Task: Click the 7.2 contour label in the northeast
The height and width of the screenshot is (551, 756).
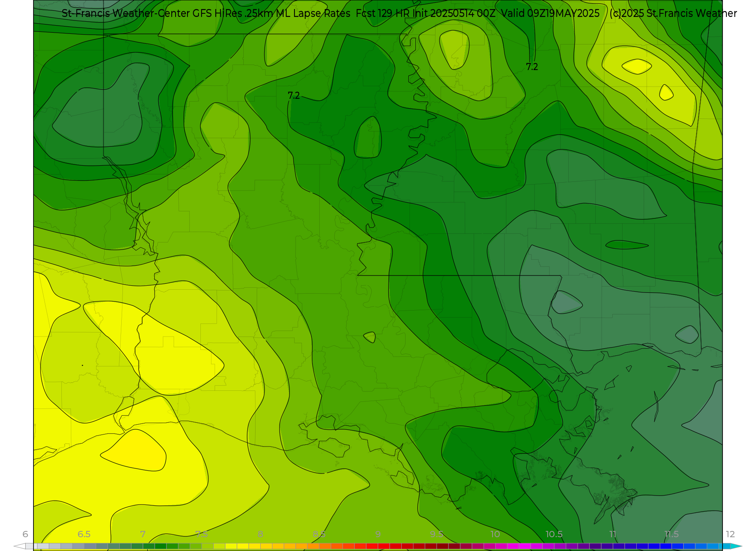Action: point(532,67)
